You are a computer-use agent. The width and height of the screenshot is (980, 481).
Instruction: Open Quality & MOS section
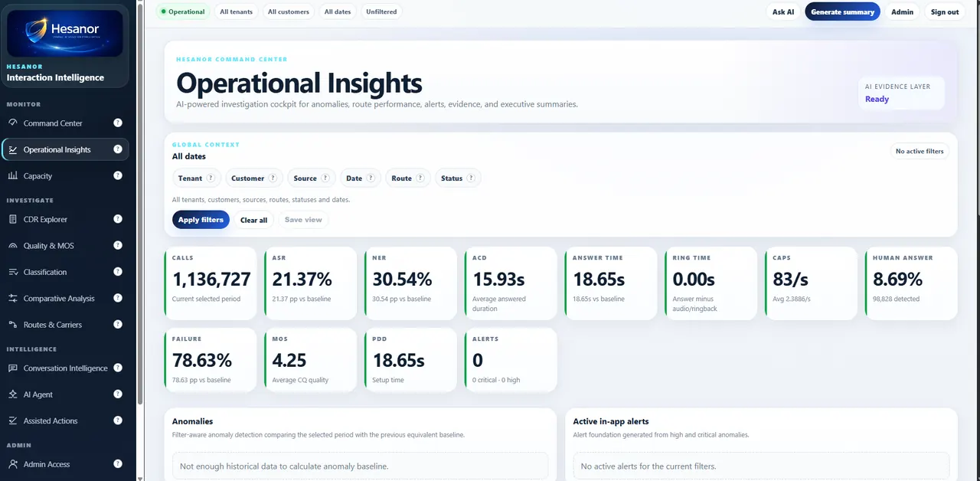pyautogui.click(x=65, y=246)
